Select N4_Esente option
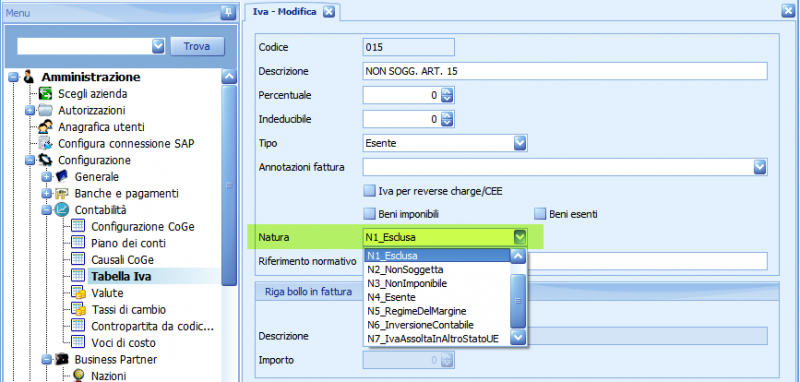Screen dimensions: 800x382 [x=437, y=297]
